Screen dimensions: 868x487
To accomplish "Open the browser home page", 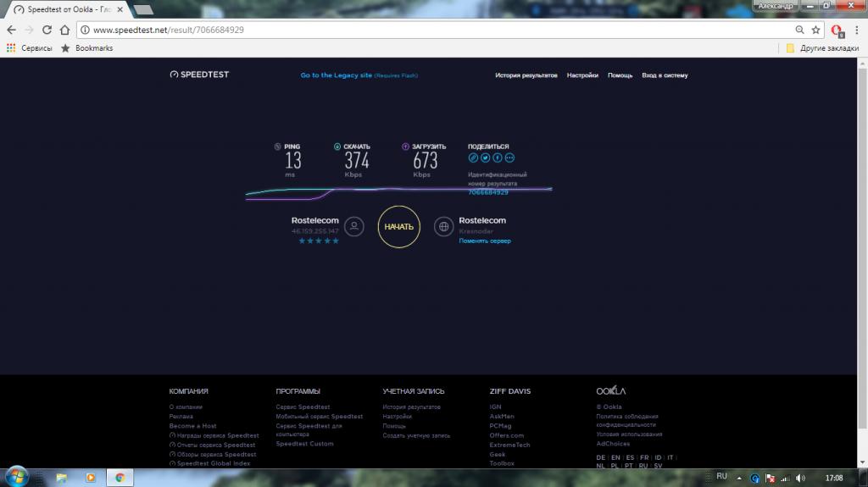I will point(64,30).
